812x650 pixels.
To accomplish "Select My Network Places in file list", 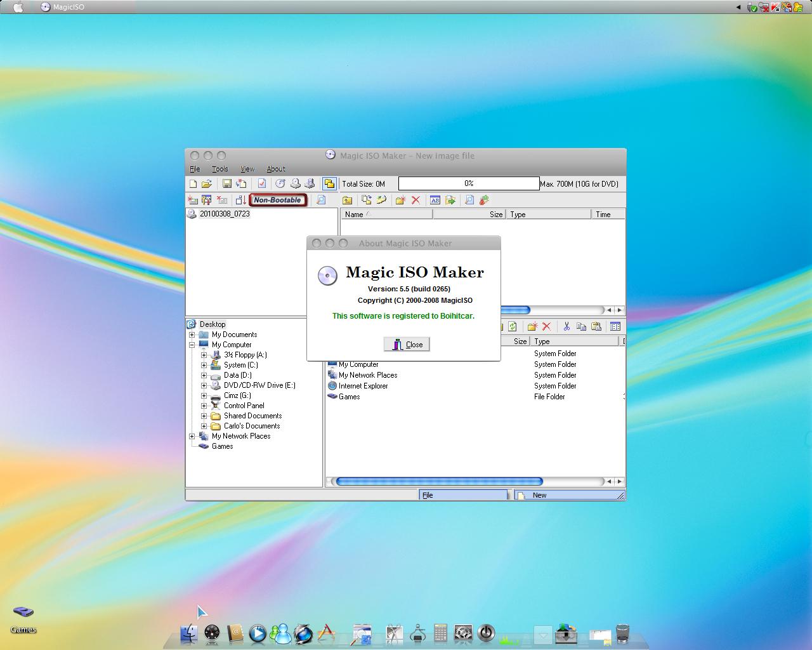I will (x=368, y=375).
